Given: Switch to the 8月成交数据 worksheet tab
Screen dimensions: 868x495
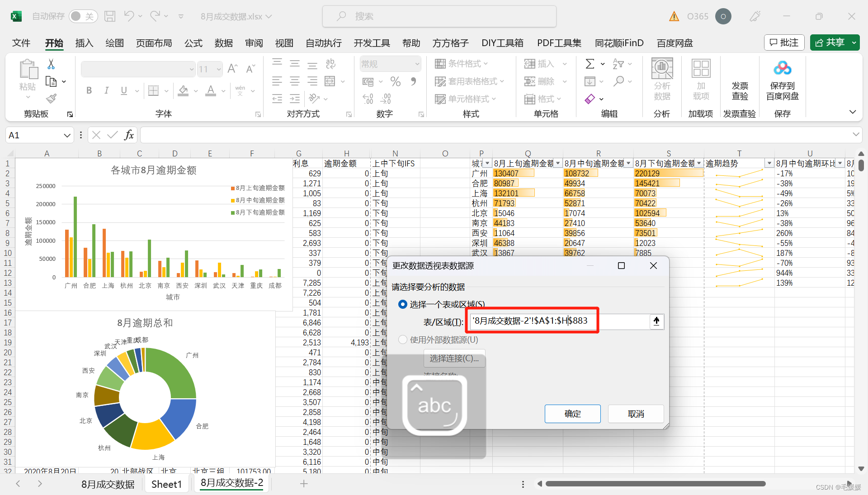Looking at the screenshot, I should 108,484.
